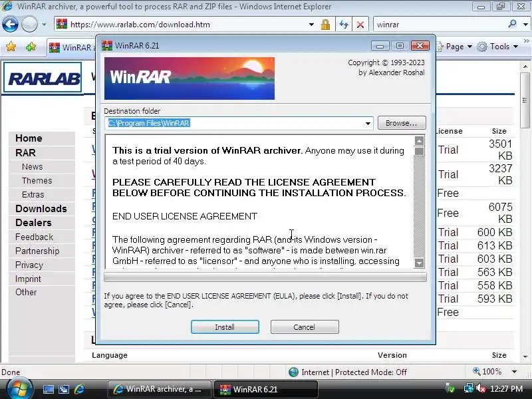Select the WinRAR browser tab

[71, 47]
